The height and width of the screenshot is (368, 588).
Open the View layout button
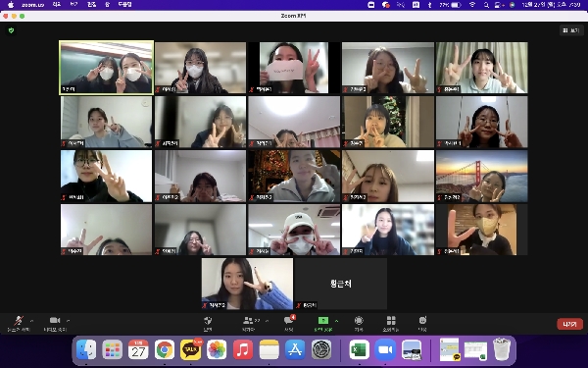click(x=571, y=30)
